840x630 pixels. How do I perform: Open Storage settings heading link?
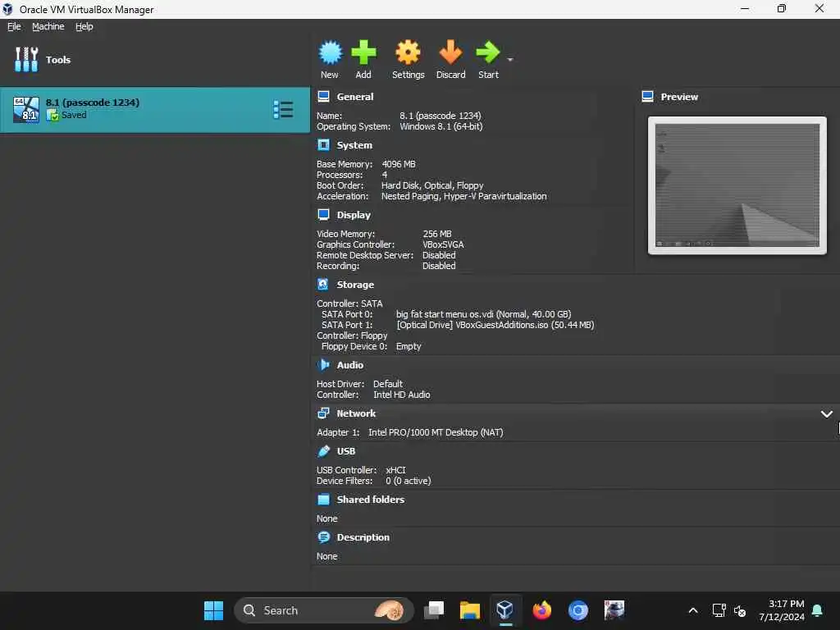[355, 285]
